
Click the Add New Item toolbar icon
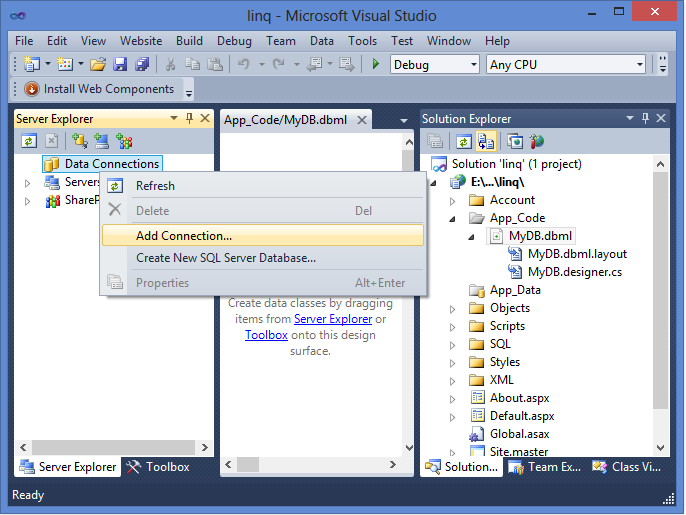65,64
